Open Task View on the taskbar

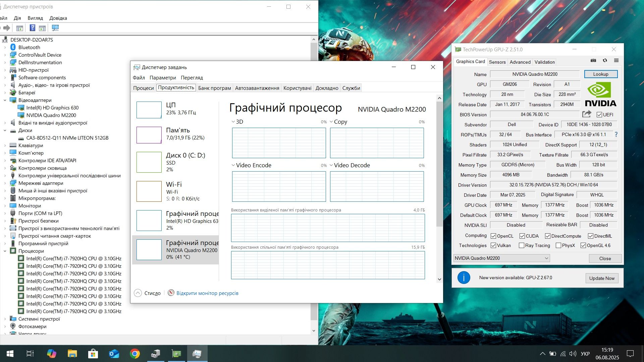tap(30, 354)
